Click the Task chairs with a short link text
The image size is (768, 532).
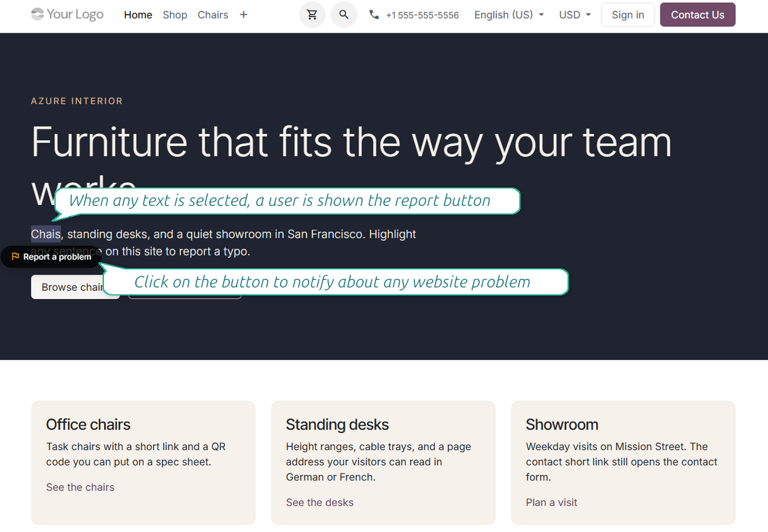[x=136, y=454]
